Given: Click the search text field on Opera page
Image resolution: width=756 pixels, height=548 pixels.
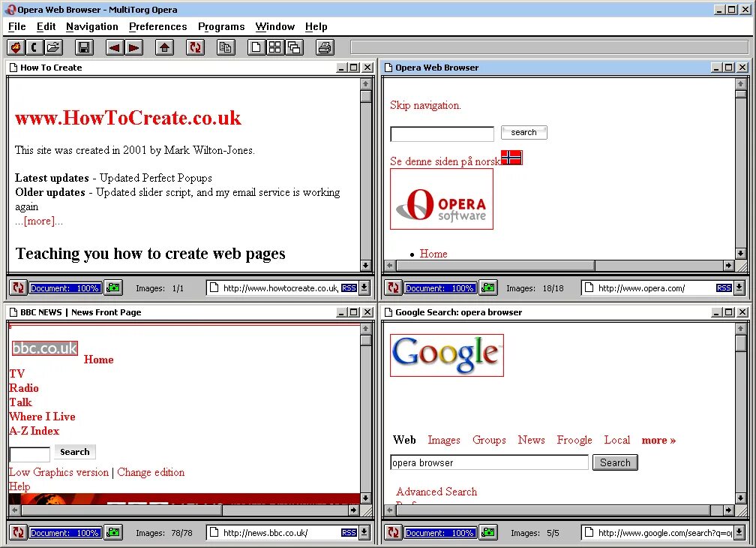Looking at the screenshot, I should 442,134.
